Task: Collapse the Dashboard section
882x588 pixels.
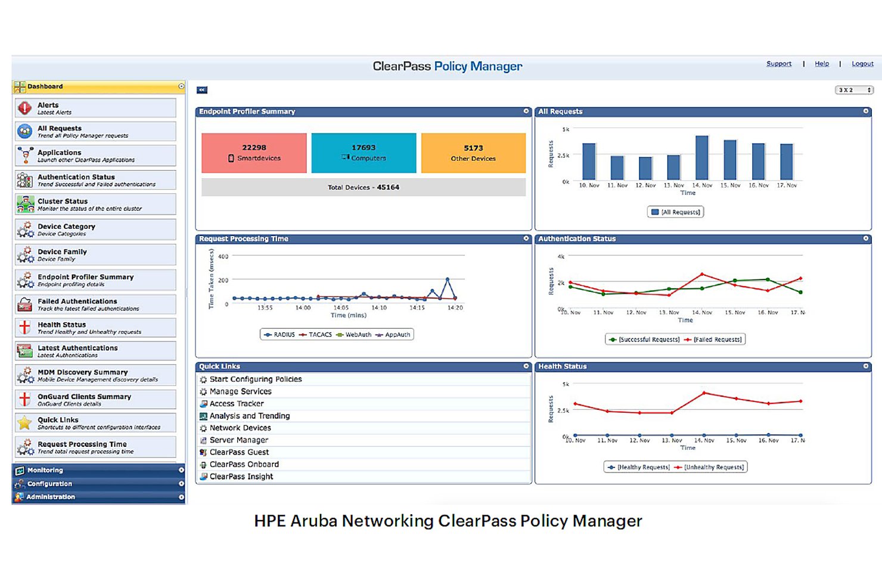Action: [181, 86]
